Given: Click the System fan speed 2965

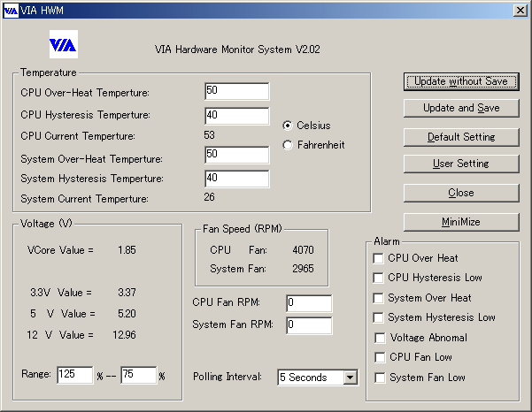Looking at the screenshot, I should (x=303, y=269).
